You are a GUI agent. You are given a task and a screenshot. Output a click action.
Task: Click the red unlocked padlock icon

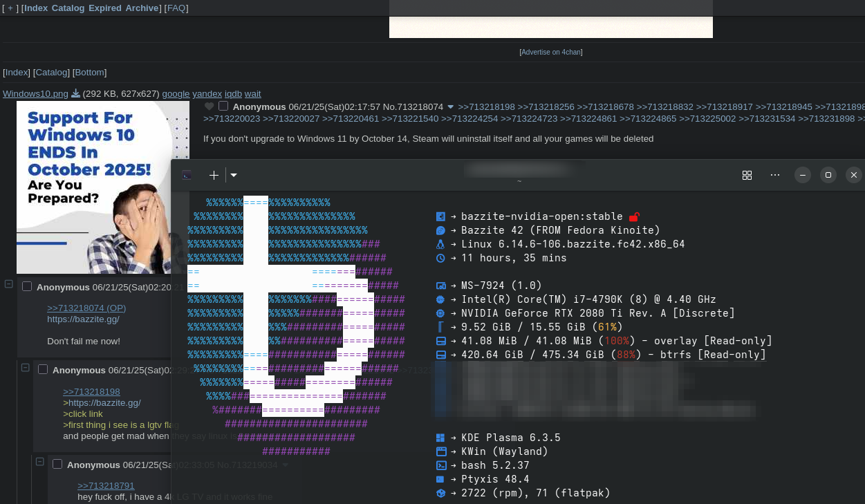pyautogui.click(x=634, y=216)
